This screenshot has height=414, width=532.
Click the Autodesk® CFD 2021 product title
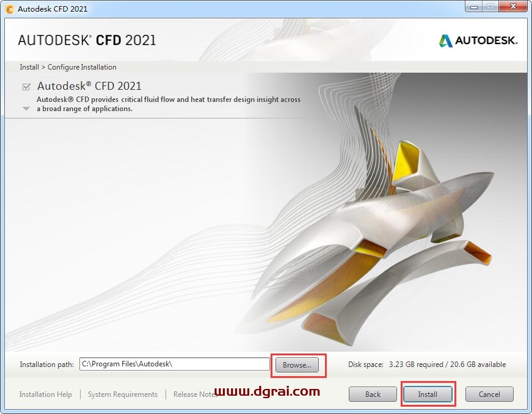pos(89,85)
